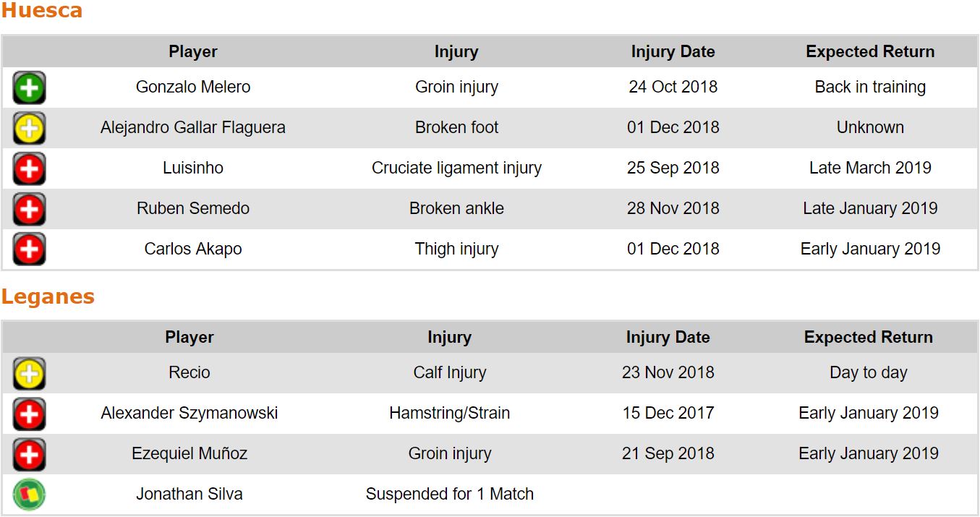Open the Leganes team heading
Screen dimensions: 980x517
coord(48,296)
